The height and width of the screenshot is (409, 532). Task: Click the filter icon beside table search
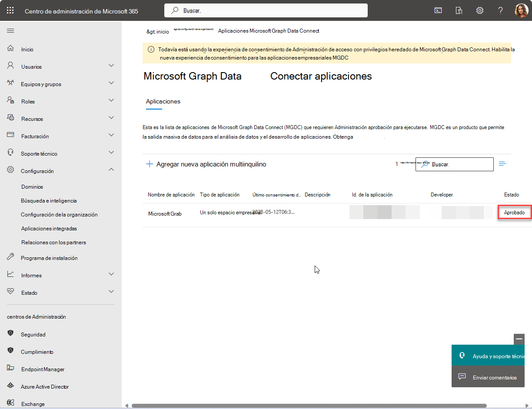pos(502,164)
